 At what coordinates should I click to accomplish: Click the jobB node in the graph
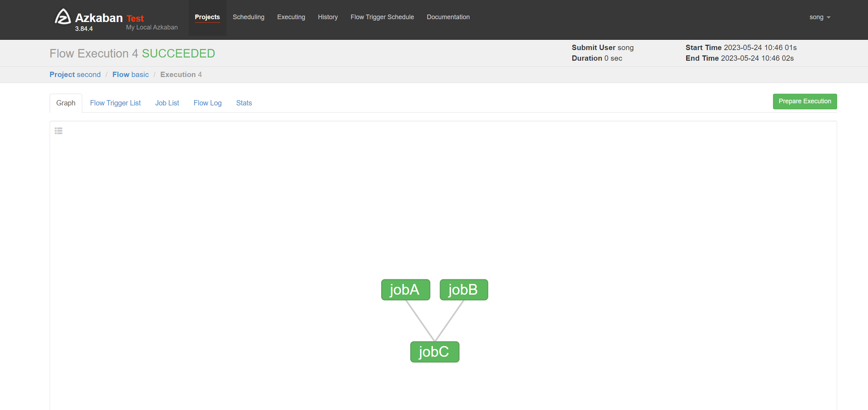464,289
